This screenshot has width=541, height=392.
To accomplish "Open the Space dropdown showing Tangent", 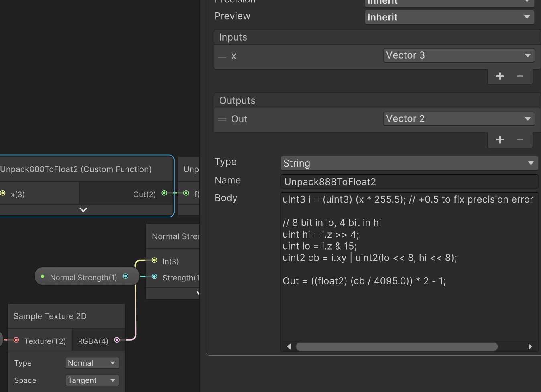I will pyautogui.click(x=92, y=380).
